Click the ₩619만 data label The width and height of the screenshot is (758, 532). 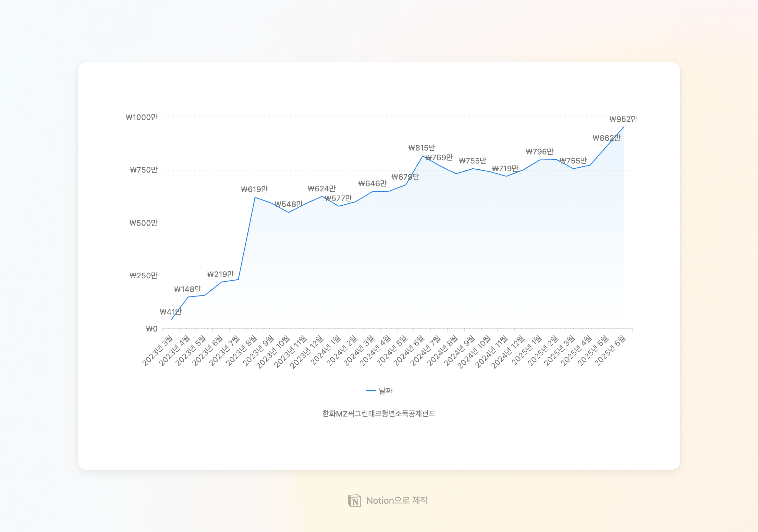coord(254,189)
